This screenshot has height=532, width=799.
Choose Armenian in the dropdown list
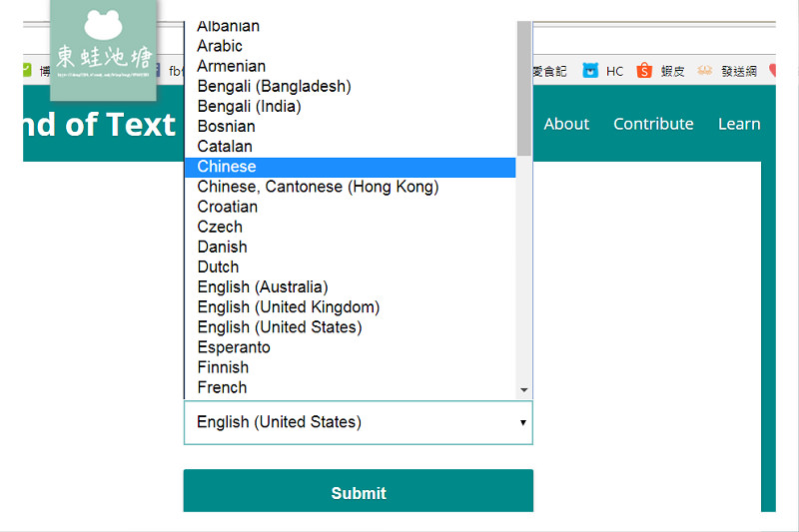tap(351, 66)
